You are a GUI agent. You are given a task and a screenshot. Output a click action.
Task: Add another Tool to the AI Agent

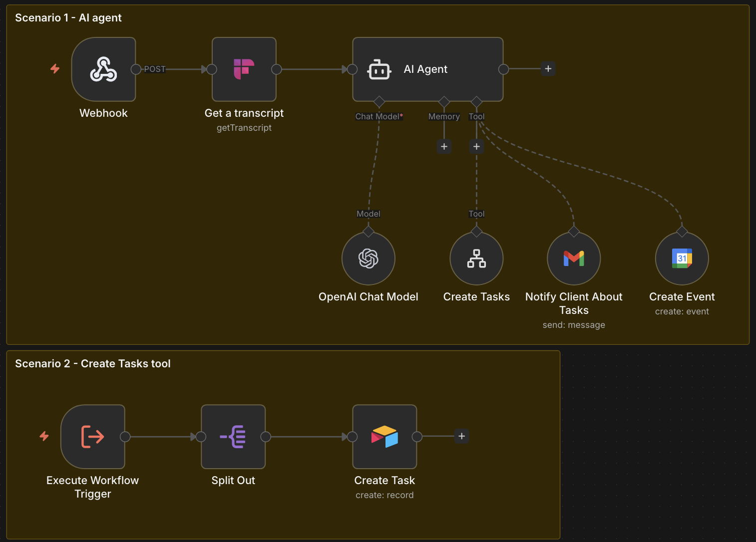point(476,147)
